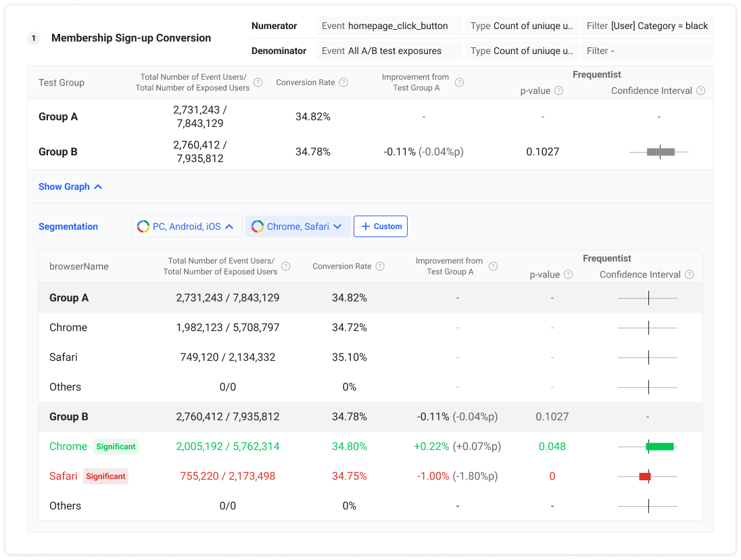Open Numerator Type Count of unique field

[521, 26]
